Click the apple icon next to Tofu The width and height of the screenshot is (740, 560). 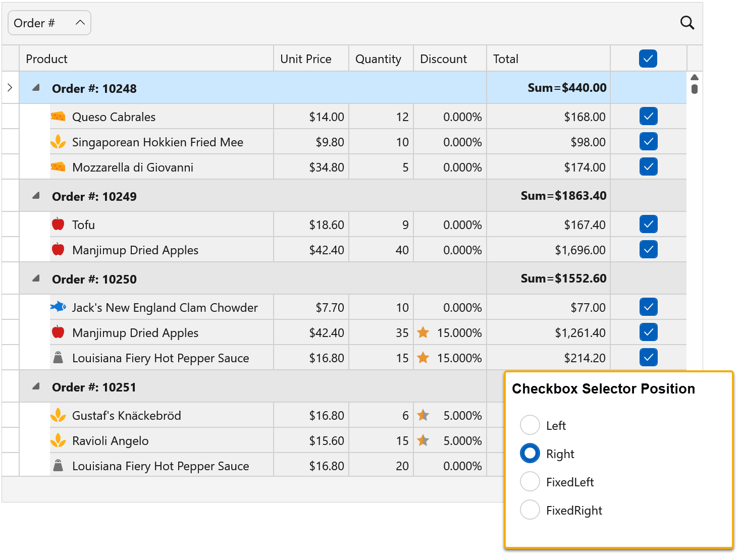(58, 224)
